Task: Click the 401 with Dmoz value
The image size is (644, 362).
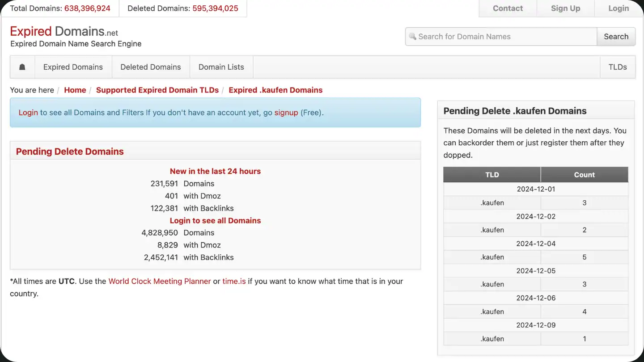Action: click(171, 196)
